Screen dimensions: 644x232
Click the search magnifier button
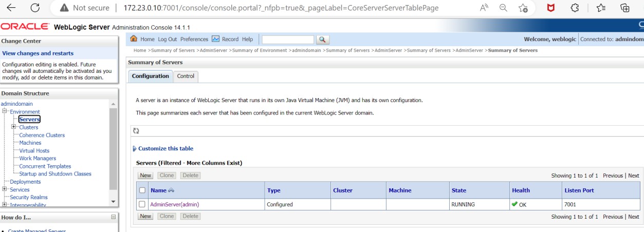click(323, 40)
